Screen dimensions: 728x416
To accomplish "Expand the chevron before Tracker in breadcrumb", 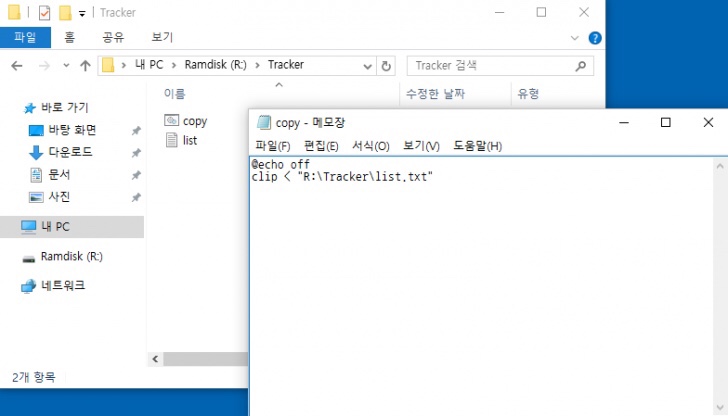I will point(257,65).
